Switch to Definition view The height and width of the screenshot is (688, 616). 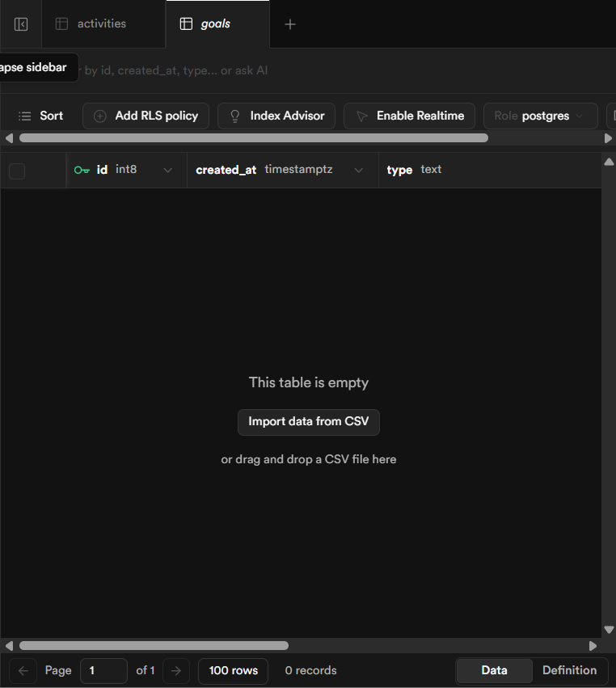pos(569,670)
